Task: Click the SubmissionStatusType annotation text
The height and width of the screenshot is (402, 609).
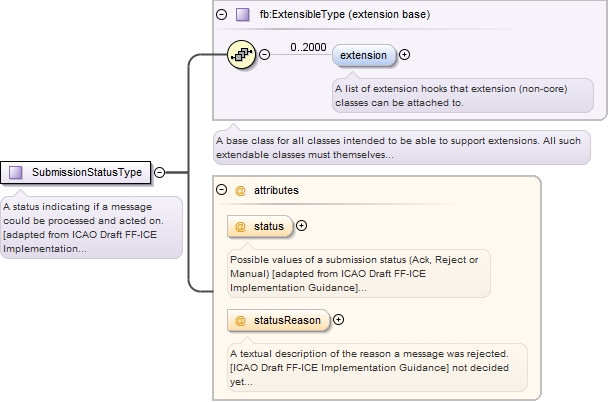Action: [x=88, y=227]
